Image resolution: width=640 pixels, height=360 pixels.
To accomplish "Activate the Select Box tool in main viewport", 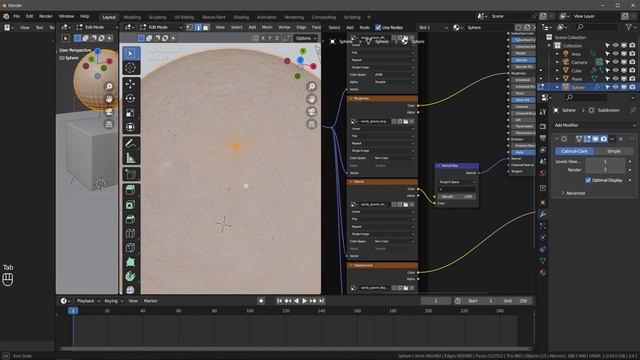I will [x=131, y=53].
